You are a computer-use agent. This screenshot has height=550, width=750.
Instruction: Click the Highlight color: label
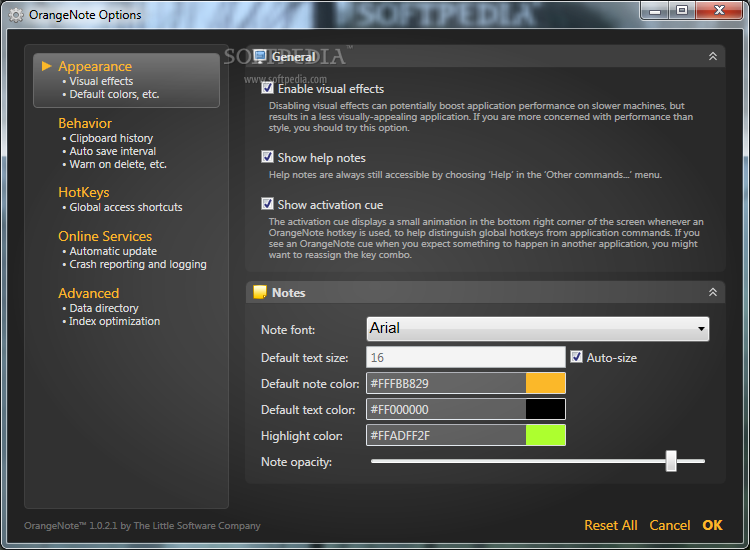[302, 436]
